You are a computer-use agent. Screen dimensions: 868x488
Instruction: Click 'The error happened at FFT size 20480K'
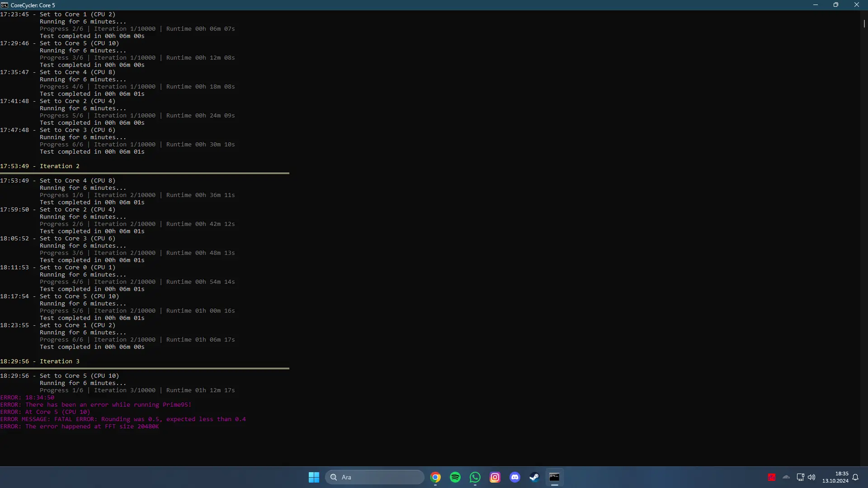(92, 427)
